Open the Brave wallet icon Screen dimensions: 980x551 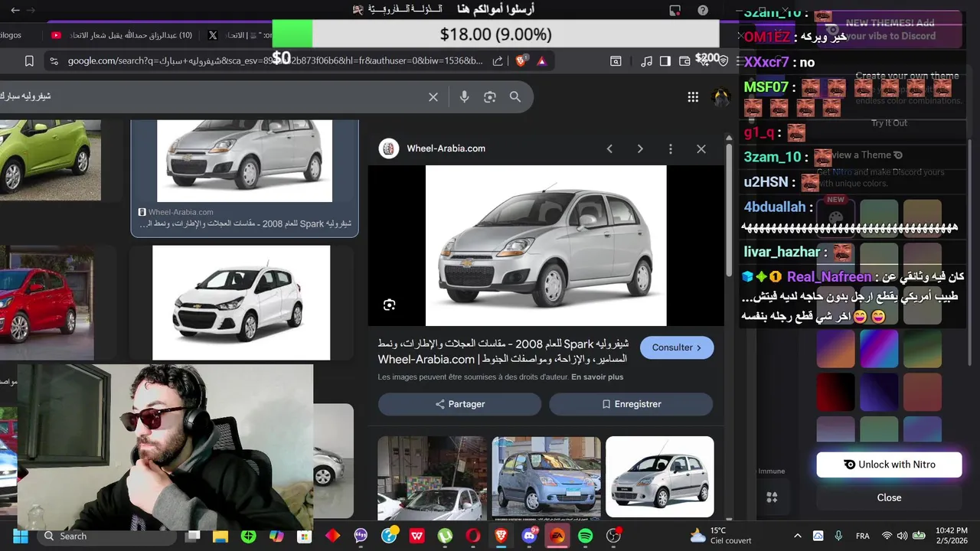tap(684, 60)
